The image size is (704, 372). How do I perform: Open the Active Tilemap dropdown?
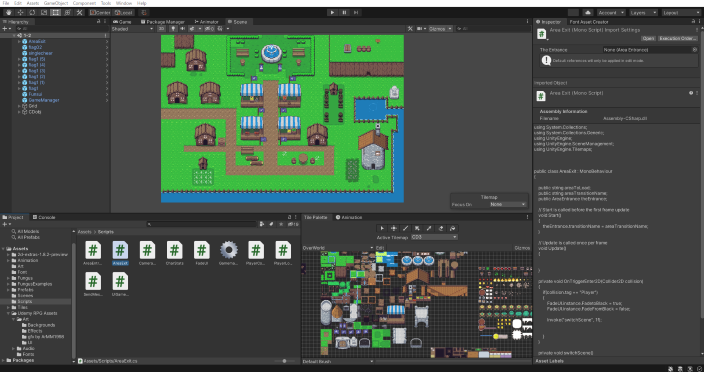pyautogui.click(x=434, y=237)
